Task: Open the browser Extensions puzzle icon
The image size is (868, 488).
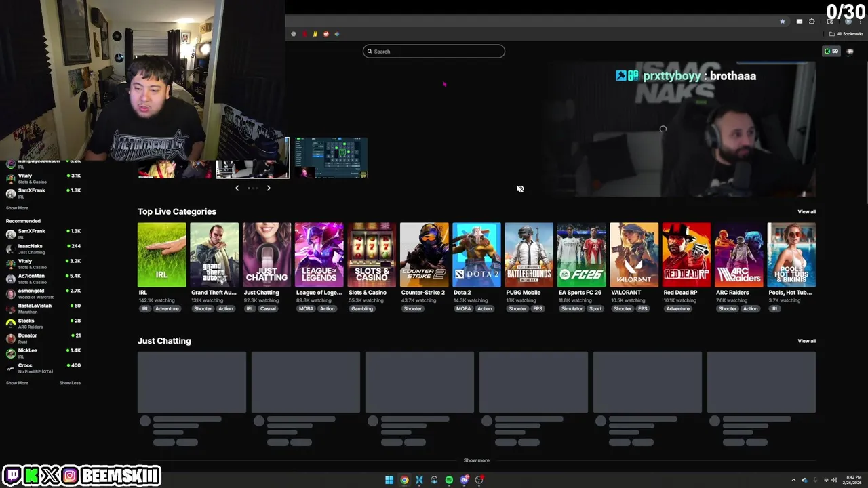Action: 812,22
